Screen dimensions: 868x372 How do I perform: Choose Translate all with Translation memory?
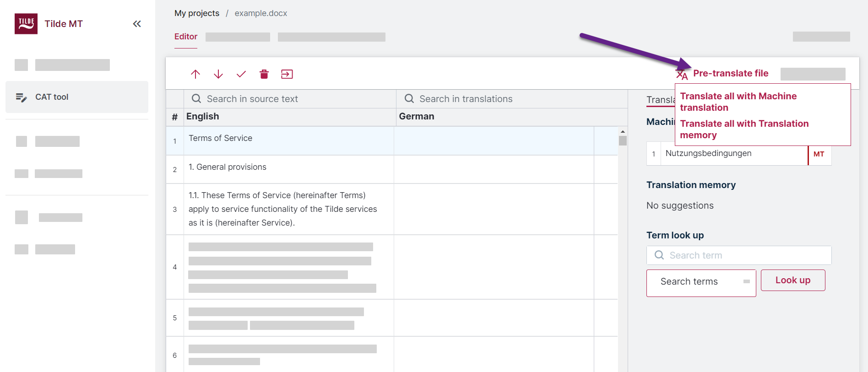(x=744, y=129)
